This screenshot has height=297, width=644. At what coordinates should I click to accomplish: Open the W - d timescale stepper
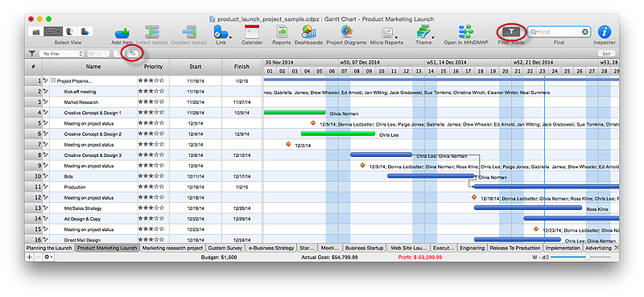pyautogui.click(x=548, y=257)
